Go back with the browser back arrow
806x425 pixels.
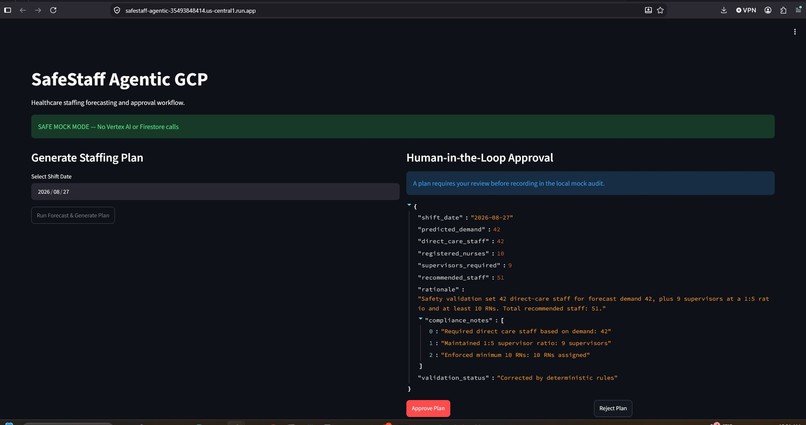[x=23, y=10]
